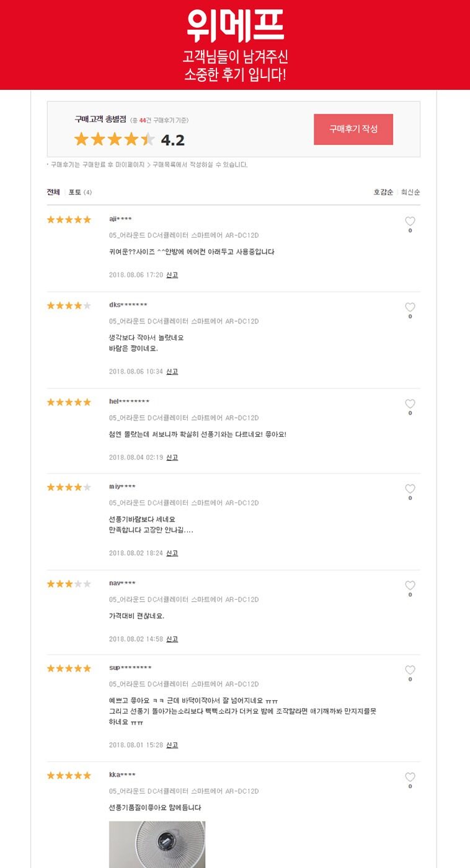This screenshot has width=470, height=868.
Task: Report the nav**** three-star review
Action: 172,639
